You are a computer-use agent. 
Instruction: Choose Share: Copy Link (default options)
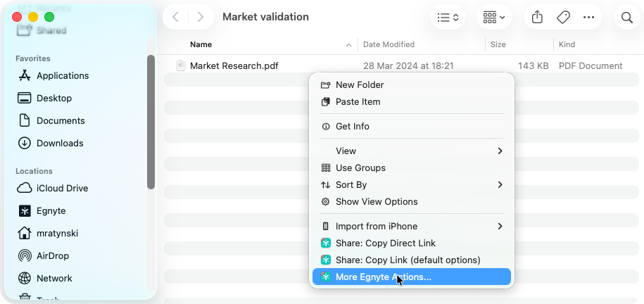412,260
